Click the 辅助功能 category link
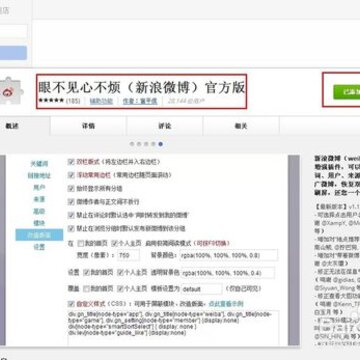Screen dimensions: 360x360 [x=101, y=101]
